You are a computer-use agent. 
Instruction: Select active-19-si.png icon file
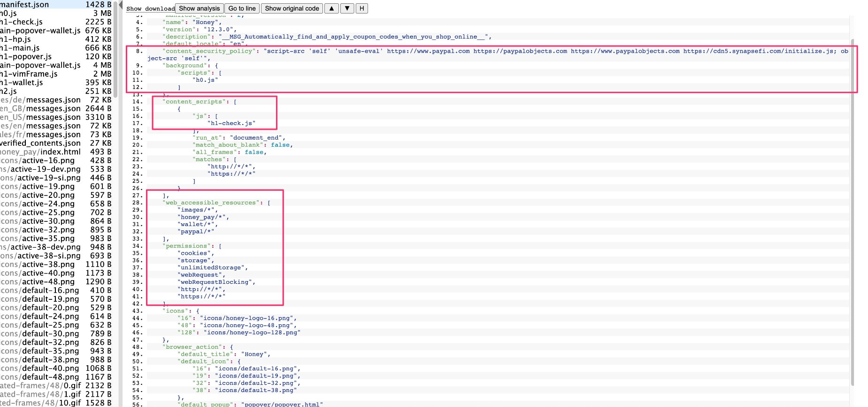(x=56, y=178)
